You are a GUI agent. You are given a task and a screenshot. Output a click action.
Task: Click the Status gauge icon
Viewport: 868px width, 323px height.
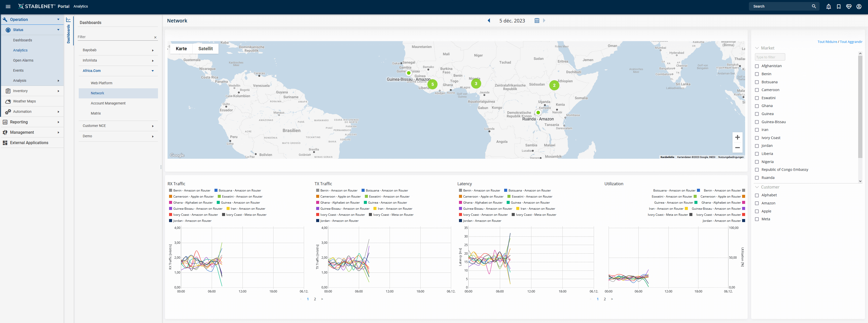coord(8,30)
